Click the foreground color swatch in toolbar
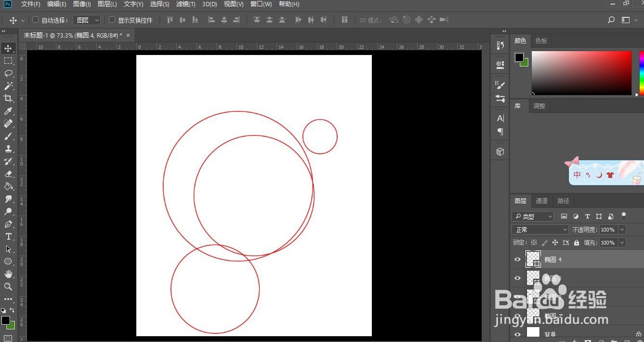Viewport: 644px width, 342px height. click(x=6, y=320)
